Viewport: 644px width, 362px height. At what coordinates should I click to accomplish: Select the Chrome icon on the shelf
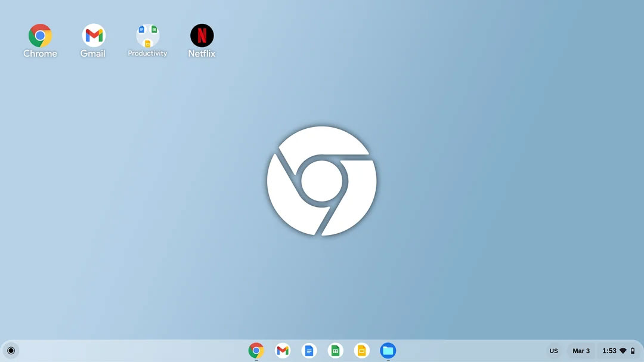(256, 350)
